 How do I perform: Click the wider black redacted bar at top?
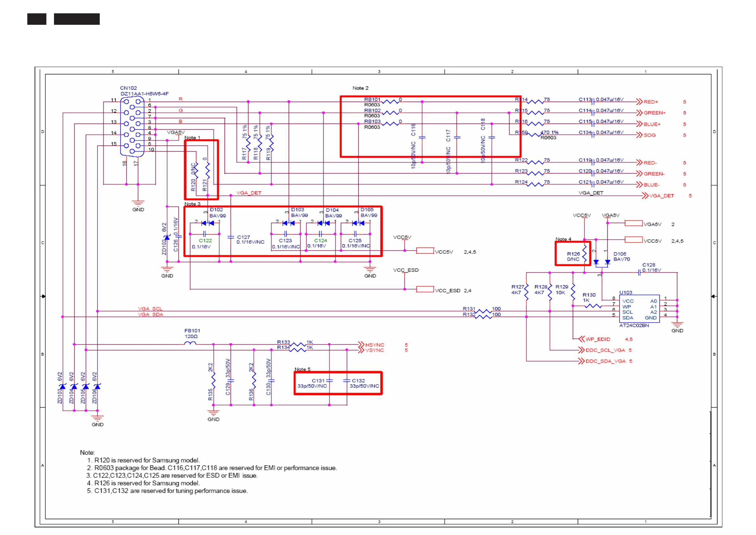tap(77, 19)
